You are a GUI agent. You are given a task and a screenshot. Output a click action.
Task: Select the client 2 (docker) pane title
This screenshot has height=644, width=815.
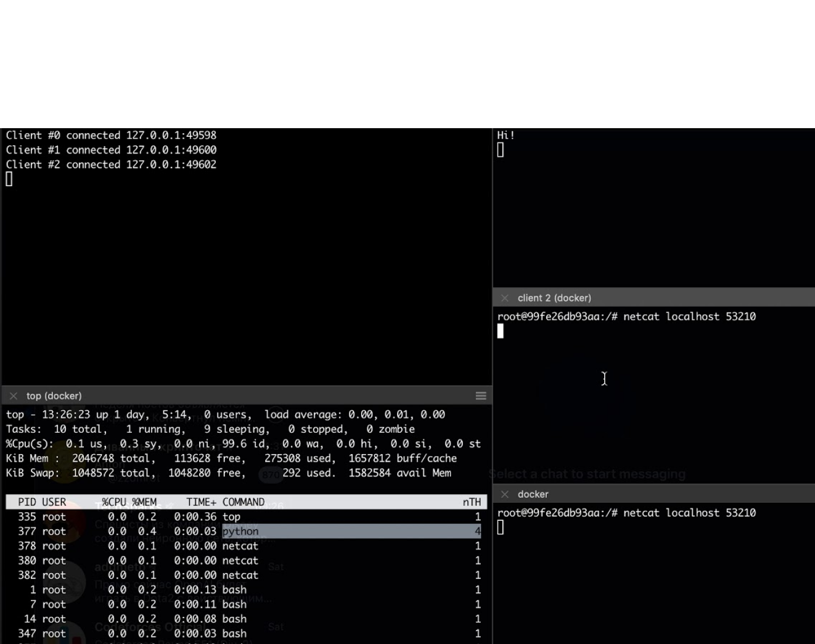click(554, 298)
